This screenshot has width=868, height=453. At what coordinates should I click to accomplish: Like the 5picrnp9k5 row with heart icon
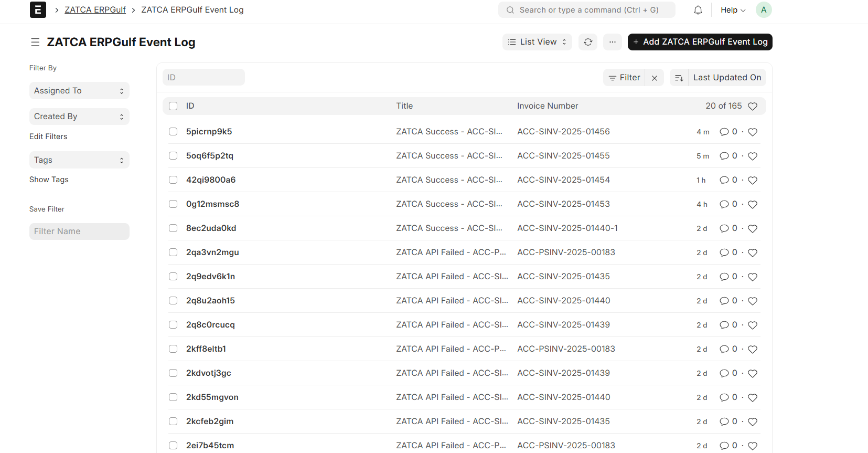tap(753, 132)
